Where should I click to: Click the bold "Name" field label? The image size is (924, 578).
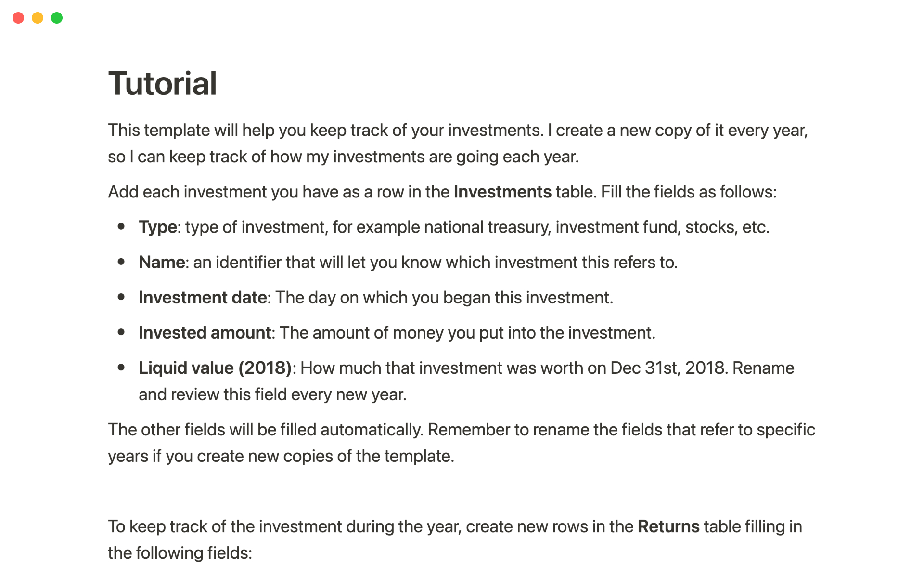pyautogui.click(x=162, y=263)
